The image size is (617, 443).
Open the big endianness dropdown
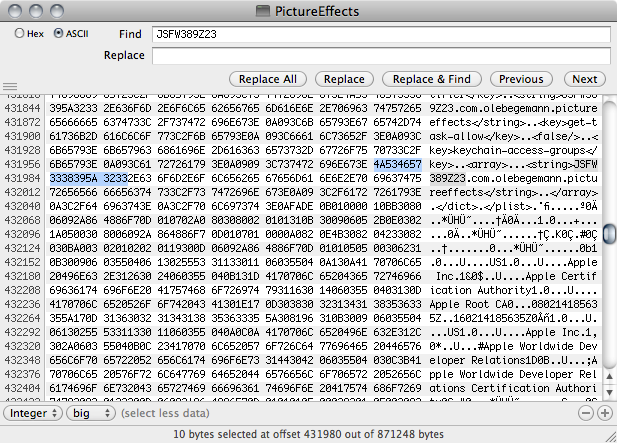point(92,412)
